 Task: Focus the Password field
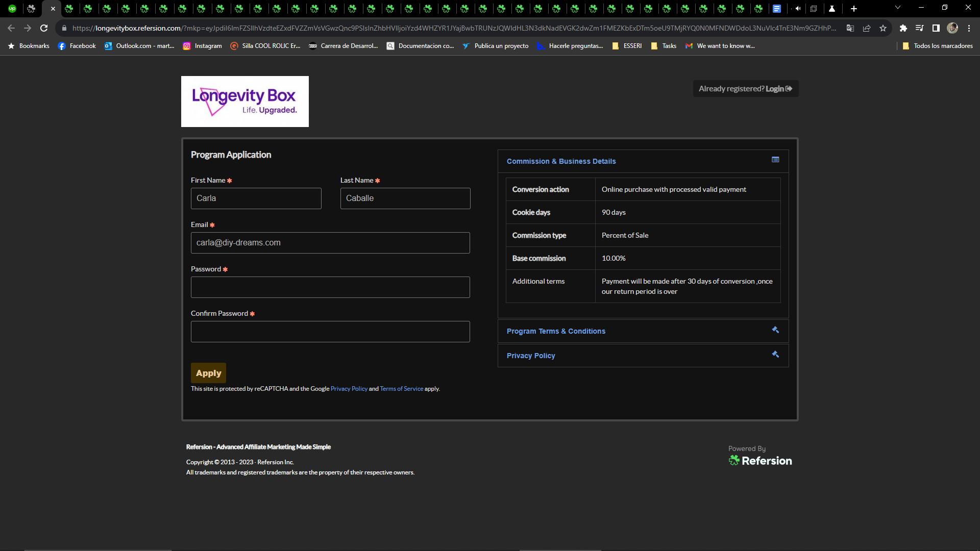point(330,287)
